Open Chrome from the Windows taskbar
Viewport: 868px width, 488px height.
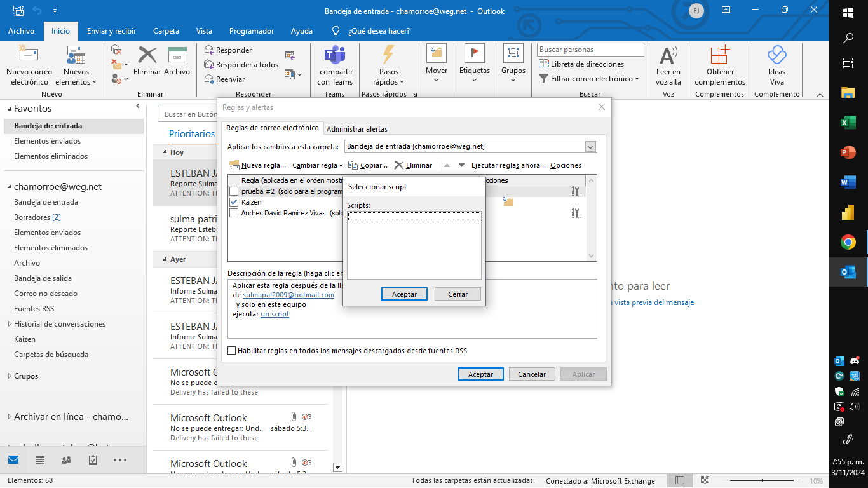coord(848,242)
